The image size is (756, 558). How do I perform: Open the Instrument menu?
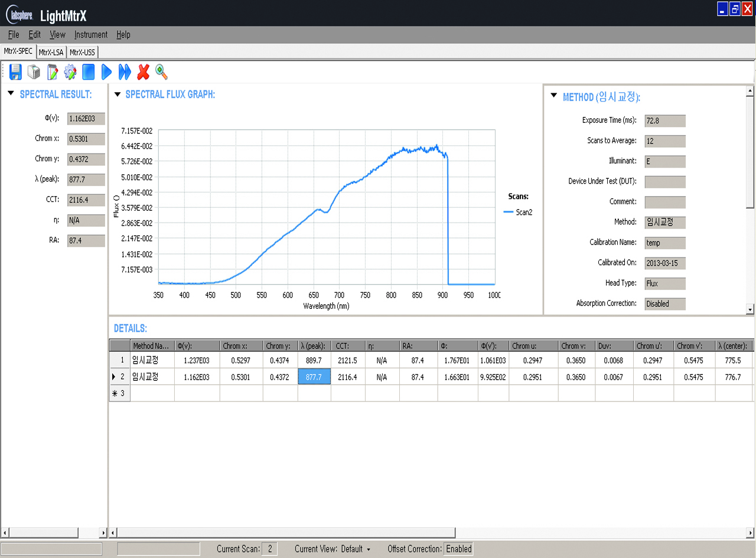pyautogui.click(x=91, y=35)
